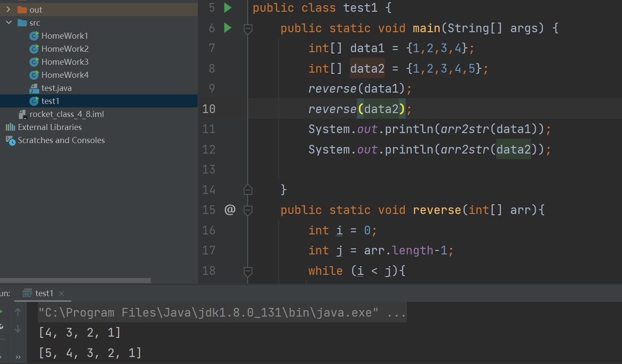Screen dimensions: 622x364
Task: Click println on line 12
Action: coord(409,149)
